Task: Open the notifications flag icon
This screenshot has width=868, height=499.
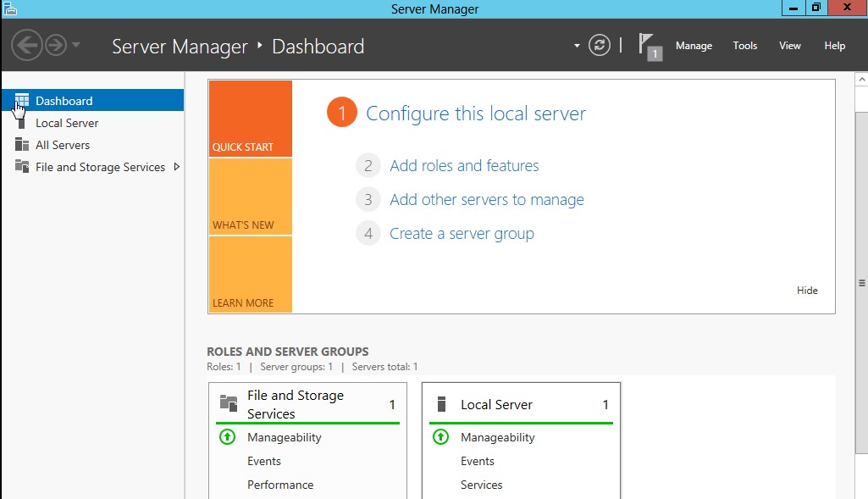Action: point(648,46)
